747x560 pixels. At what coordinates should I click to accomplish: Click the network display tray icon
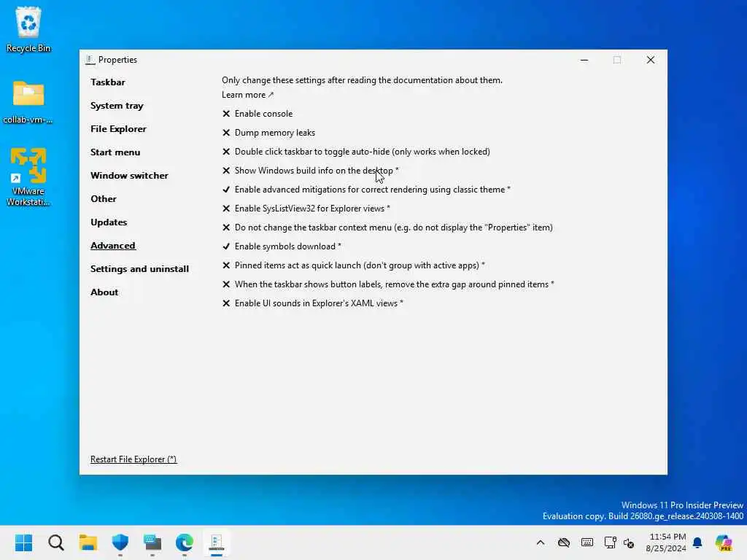[610, 542]
